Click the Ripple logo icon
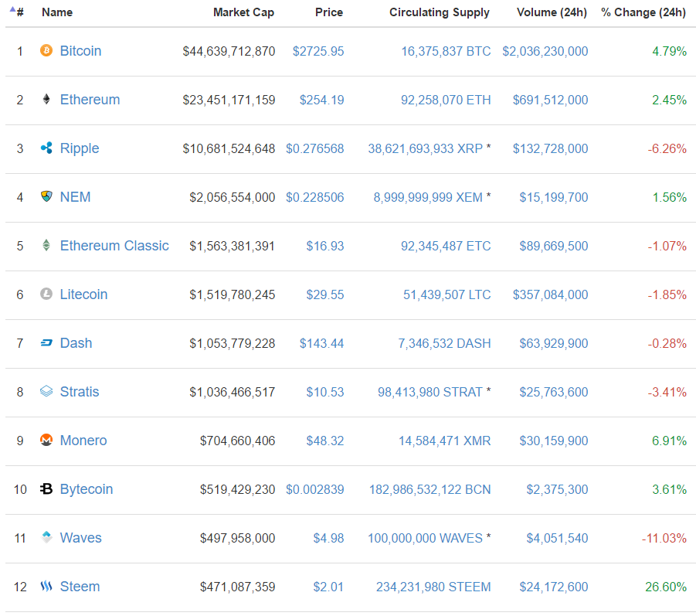Image resolution: width=696 pixels, height=616 pixels. (46, 148)
